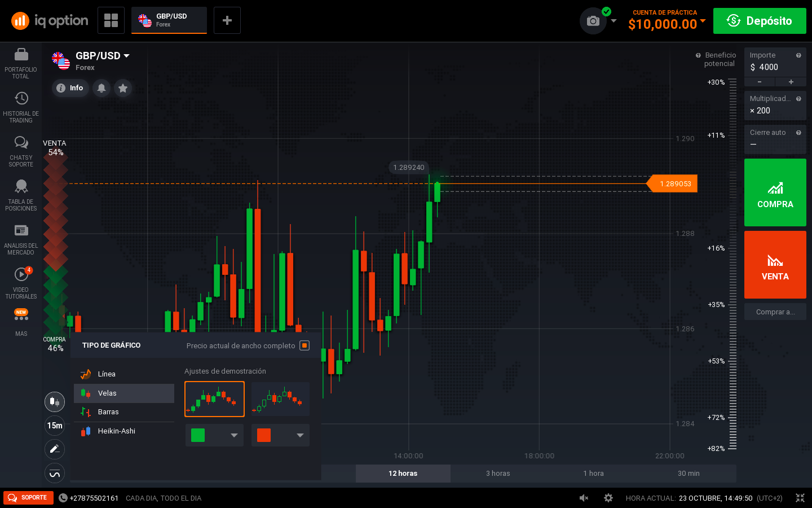The width and height of the screenshot is (812, 508).
Task: Click the Comprar a... pending order button
Action: (775, 312)
